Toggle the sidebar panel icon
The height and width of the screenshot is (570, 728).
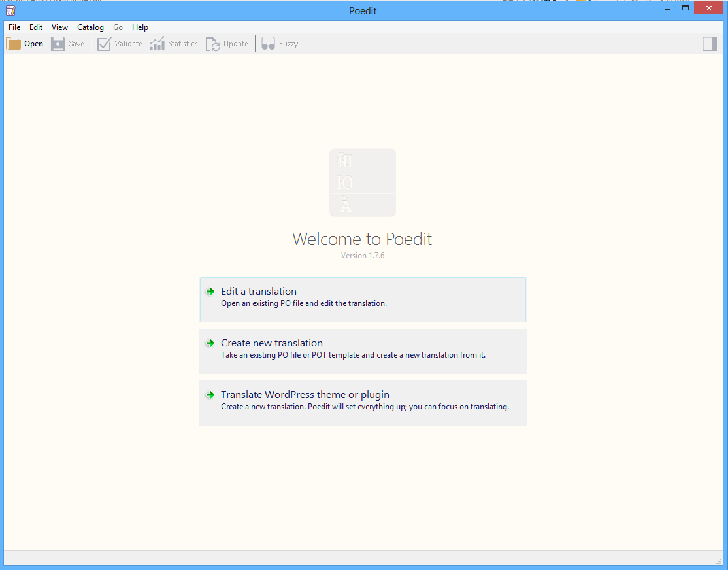click(x=710, y=44)
